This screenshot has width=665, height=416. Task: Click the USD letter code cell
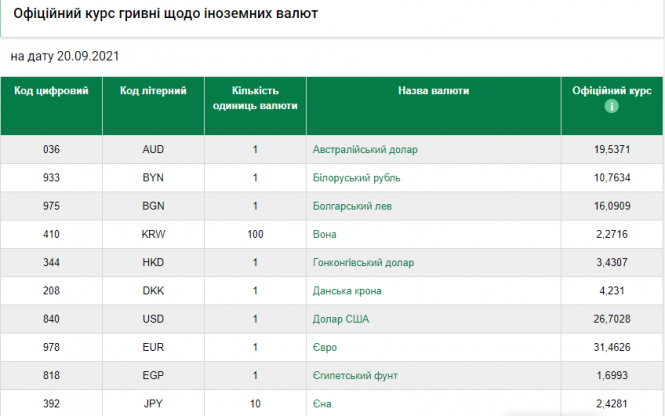(154, 319)
